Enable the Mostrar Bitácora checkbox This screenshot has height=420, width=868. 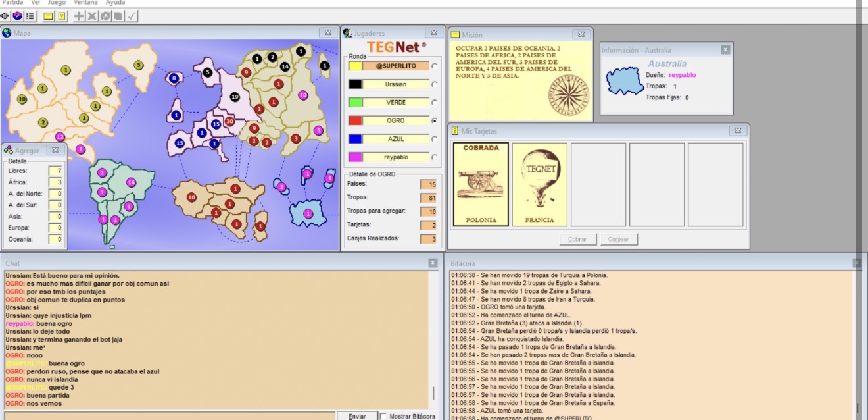[384, 416]
